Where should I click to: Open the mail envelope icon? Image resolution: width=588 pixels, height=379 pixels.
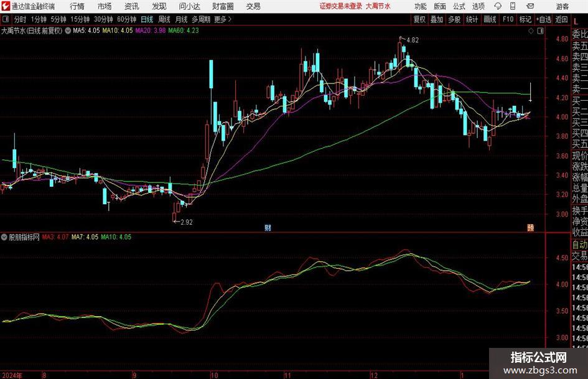coord(530,6)
